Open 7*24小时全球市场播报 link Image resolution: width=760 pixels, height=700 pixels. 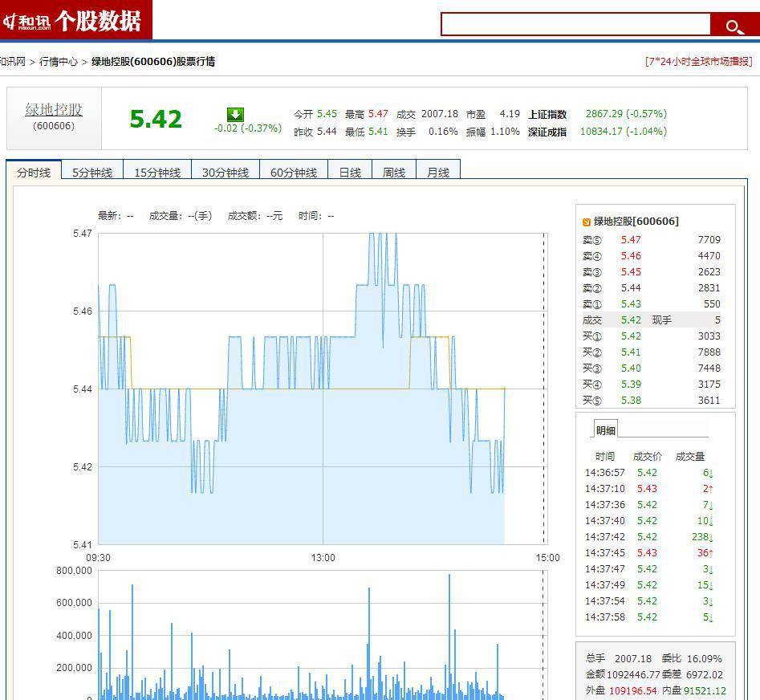click(698, 62)
